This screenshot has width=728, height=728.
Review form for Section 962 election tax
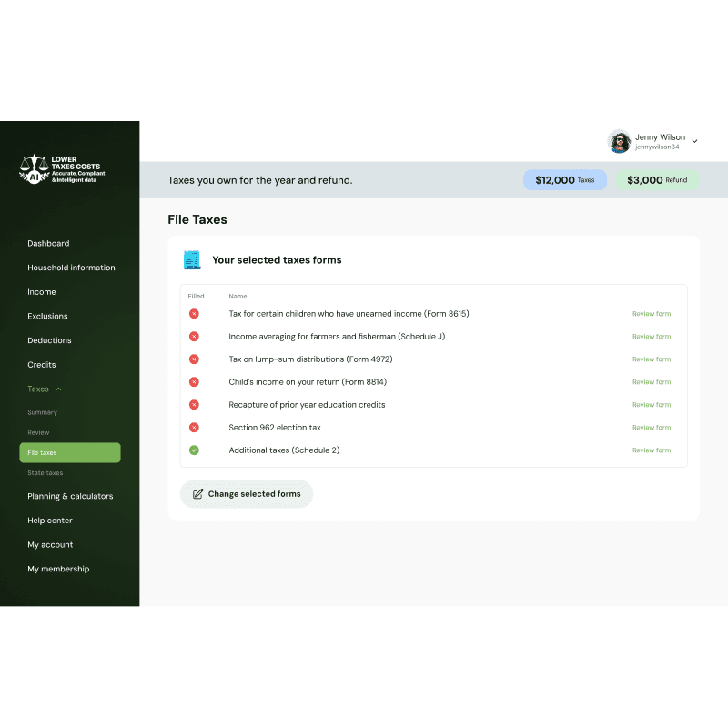652,428
